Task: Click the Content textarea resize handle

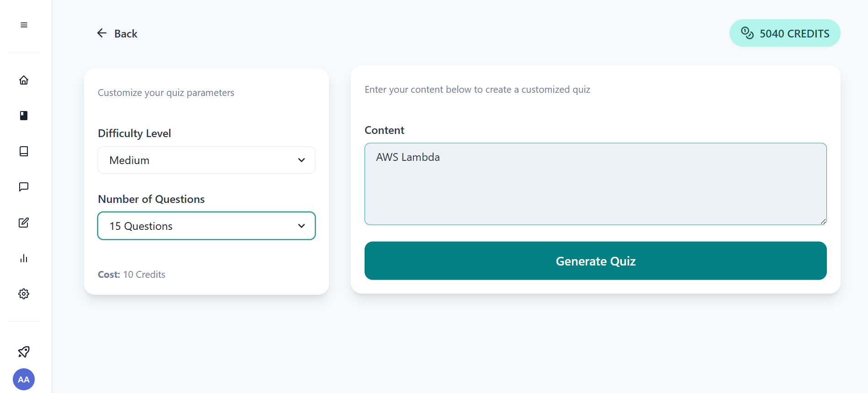Action: (823, 222)
